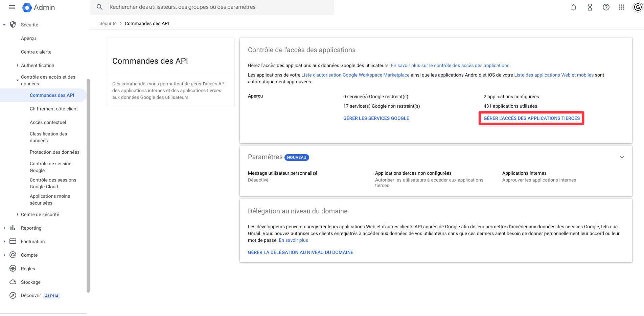Open the hamburger main menu icon
This screenshot has width=644, height=316.
click(x=12, y=7)
